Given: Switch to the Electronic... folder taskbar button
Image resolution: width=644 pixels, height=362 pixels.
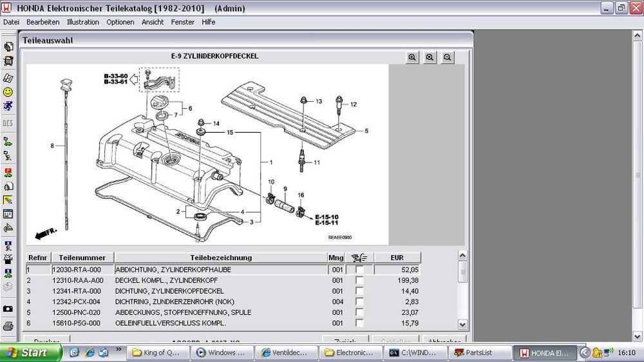Looking at the screenshot, I should 352,352.
